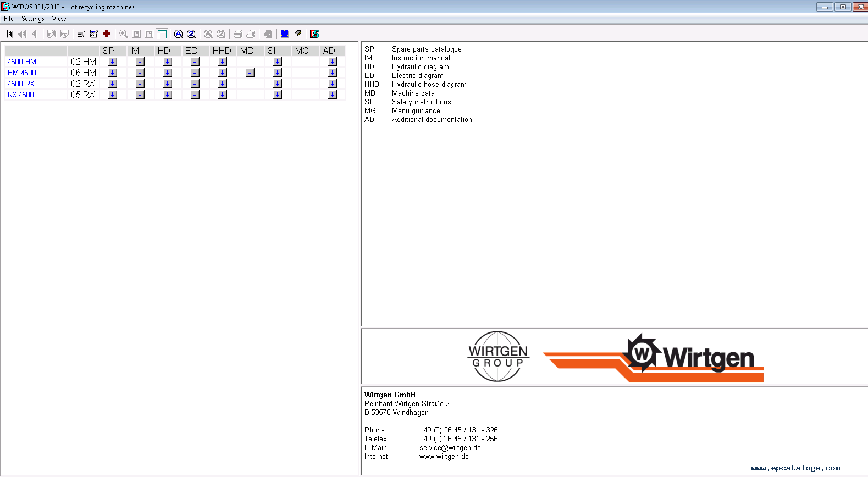
Task: Open spare parts catalogue for RX 4500
Action: (x=113, y=95)
